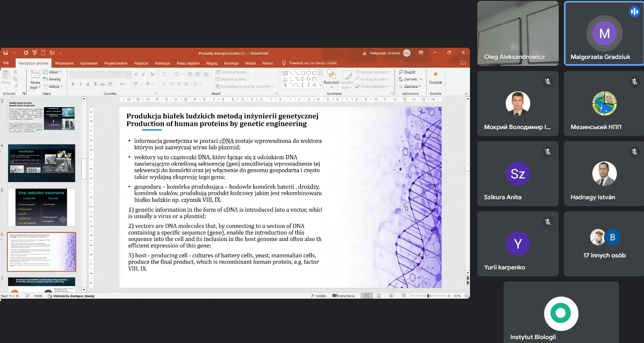Open Rozmieść arrange menu
This screenshot has width=644, height=343.
pos(332,79)
